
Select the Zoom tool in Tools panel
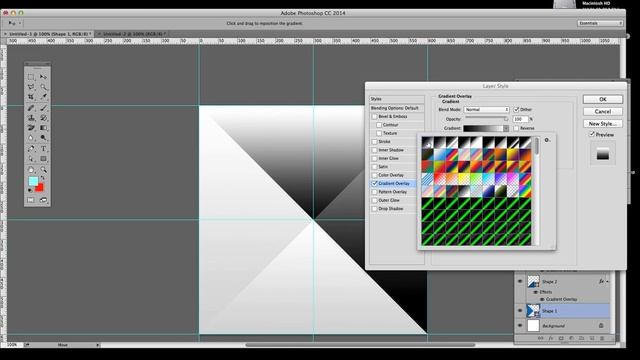pos(43,169)
